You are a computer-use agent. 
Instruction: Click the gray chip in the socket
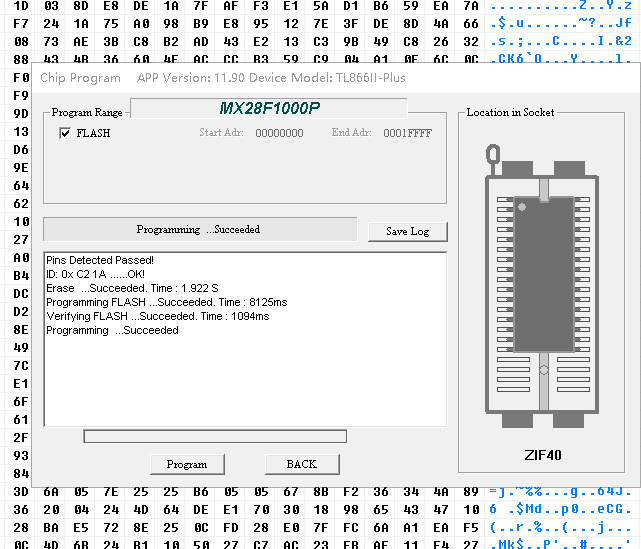[x=543, y=273]
